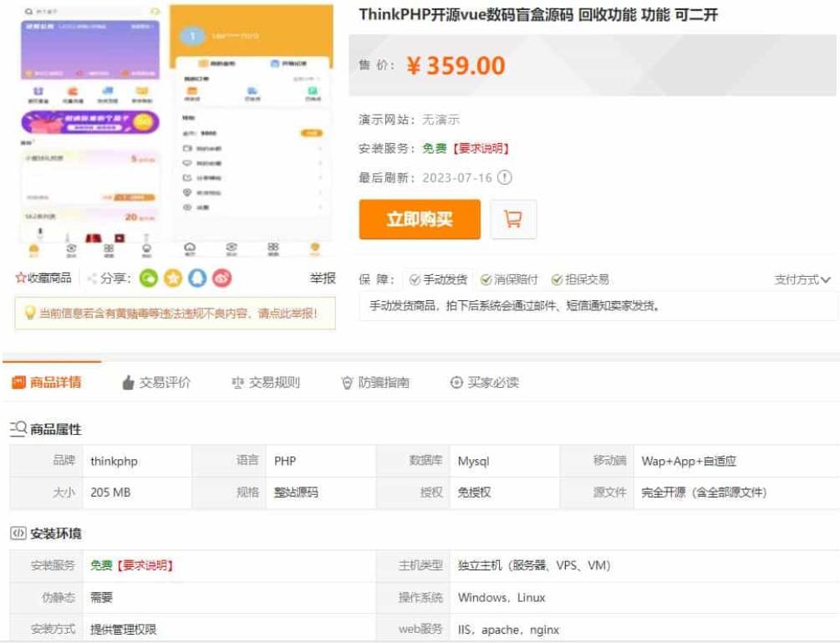The height and width of the screenshot is (643, 840).
Task: Click the shopping cart icon button
Action: (513, 219)
